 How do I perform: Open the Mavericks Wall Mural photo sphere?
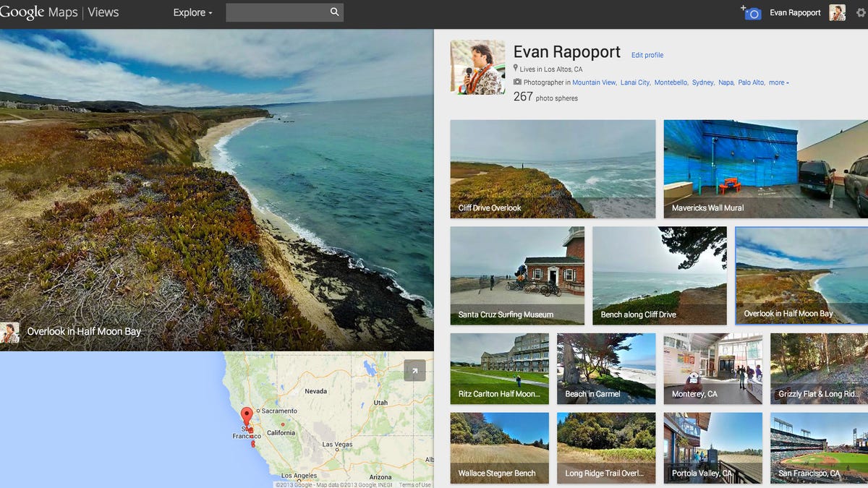tap(764, 168)
